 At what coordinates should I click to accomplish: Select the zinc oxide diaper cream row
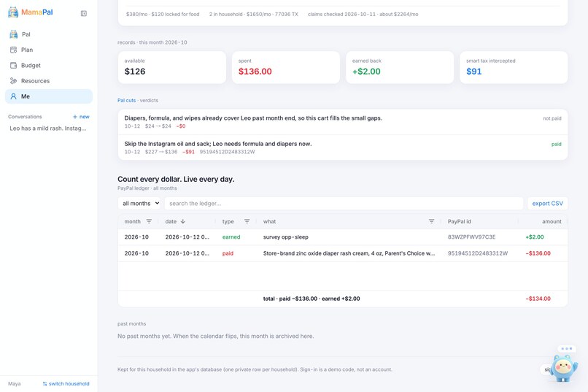tap(343, 253)
